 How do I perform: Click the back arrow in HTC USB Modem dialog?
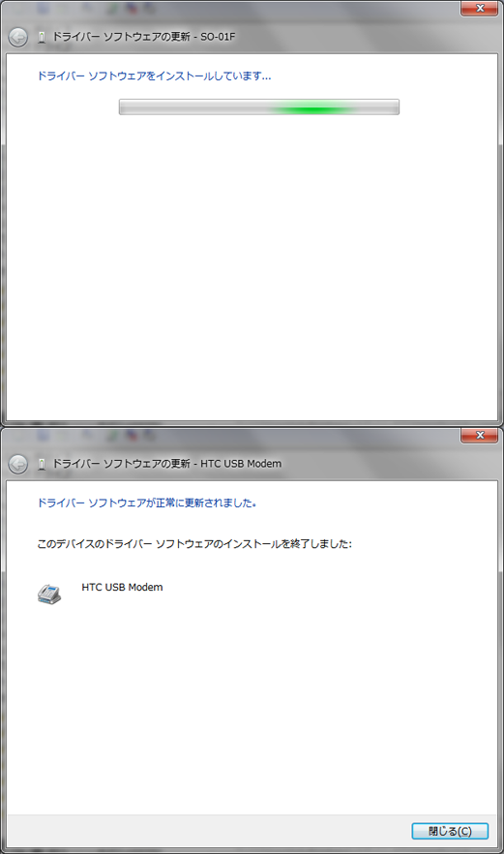click(18, 464)
